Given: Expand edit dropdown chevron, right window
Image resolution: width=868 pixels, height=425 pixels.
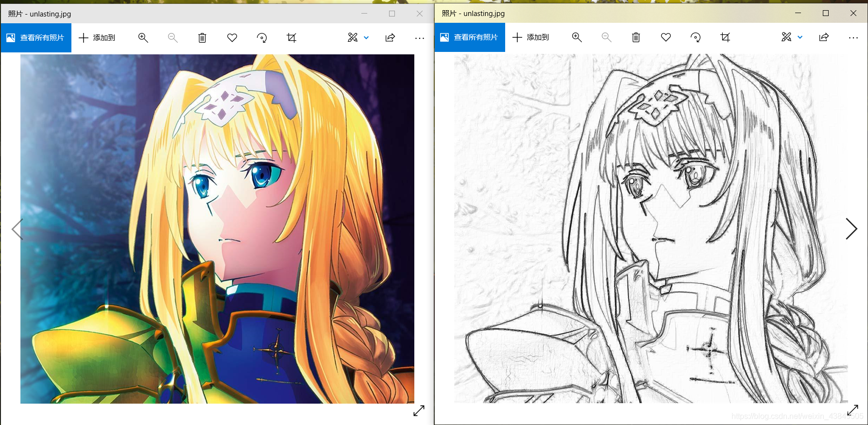Looking at the screenshot, I should (x=800, y=37).
